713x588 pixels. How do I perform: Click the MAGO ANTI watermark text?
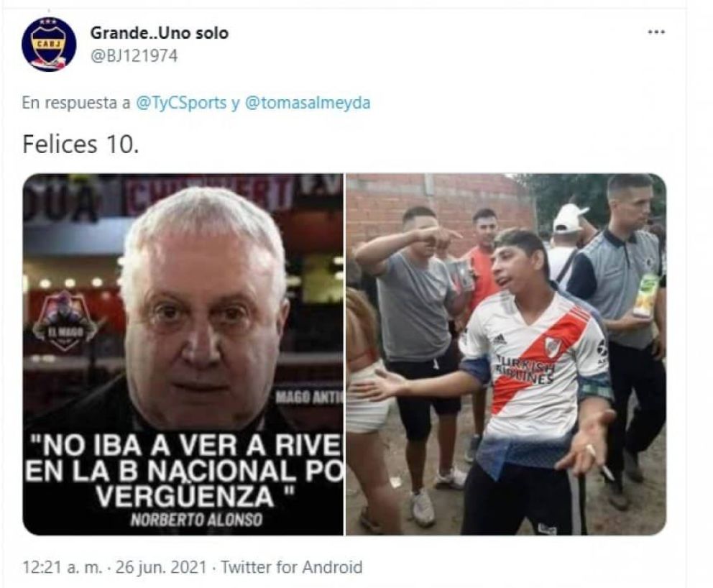tap(309, 398)
